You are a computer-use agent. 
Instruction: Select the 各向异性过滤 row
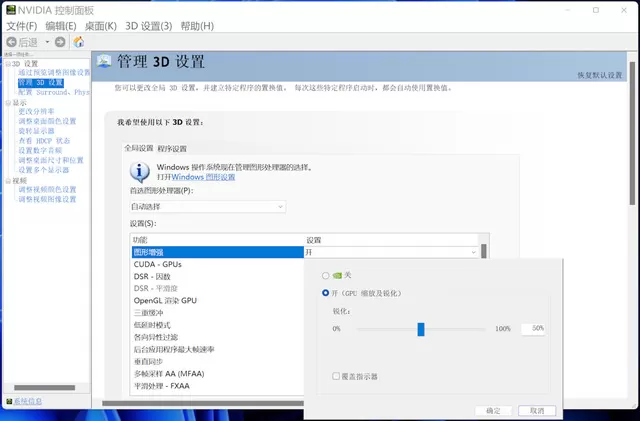click(218, 337)
